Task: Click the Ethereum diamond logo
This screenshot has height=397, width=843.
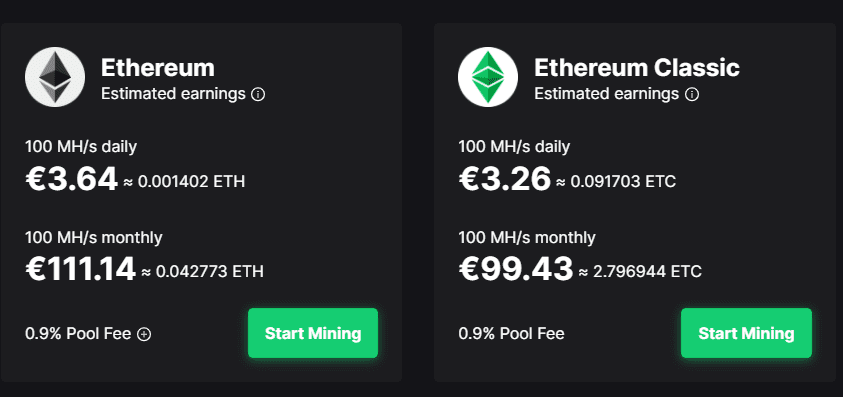Action: (55, 77)
